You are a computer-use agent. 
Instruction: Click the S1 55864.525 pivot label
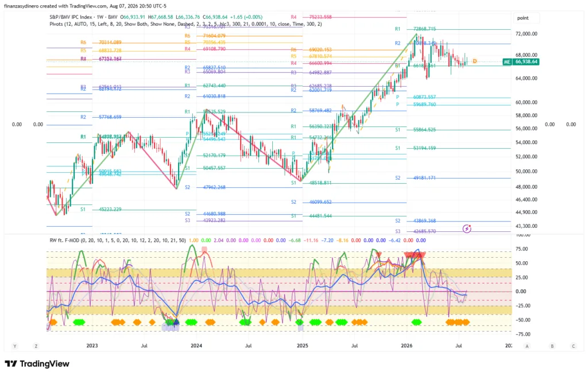click(416, 130)
